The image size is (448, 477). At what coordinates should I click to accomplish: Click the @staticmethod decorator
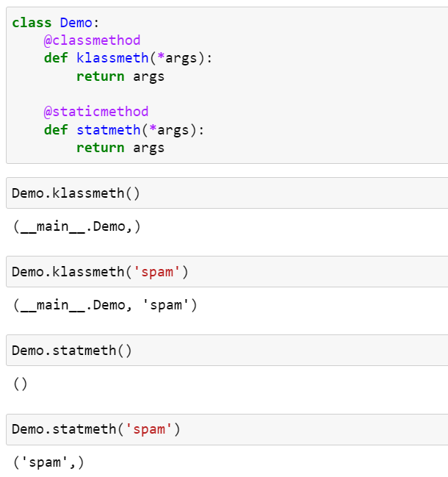pos(96,112)
